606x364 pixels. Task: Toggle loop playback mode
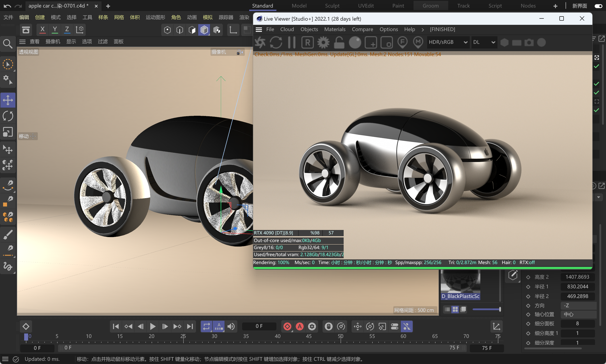206,326
